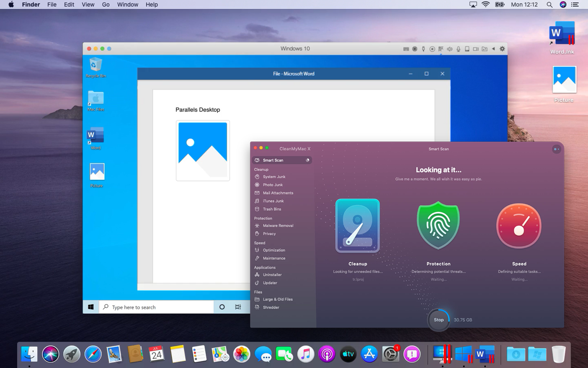Click the Cortana circle icon
The width and height of the screenshot is (588, 368).
pyautogui.click(x=222, y=307)
